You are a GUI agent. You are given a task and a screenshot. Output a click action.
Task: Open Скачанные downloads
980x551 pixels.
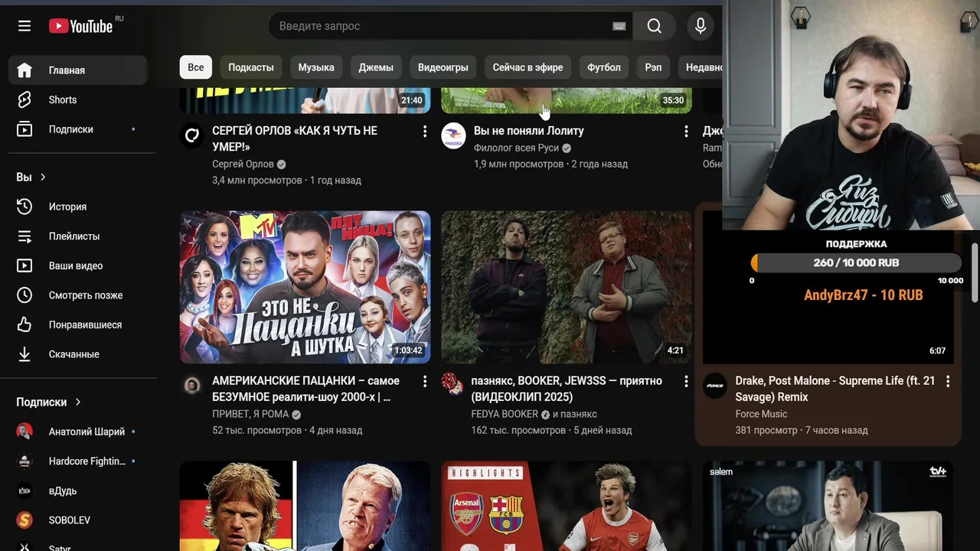(78, 354)
